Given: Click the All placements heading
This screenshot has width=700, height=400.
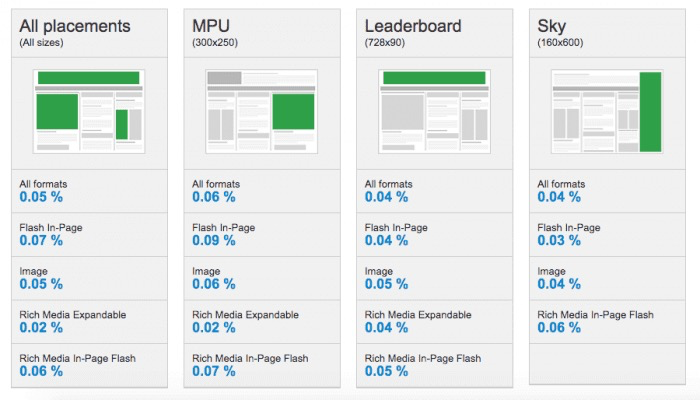Looking at the screenshot, I should pos(75,26).
